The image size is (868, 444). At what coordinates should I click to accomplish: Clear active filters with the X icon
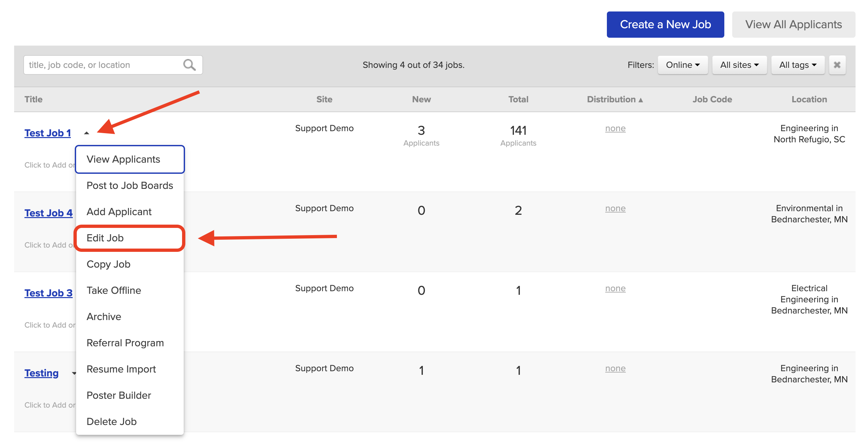(x=837, y=65)
